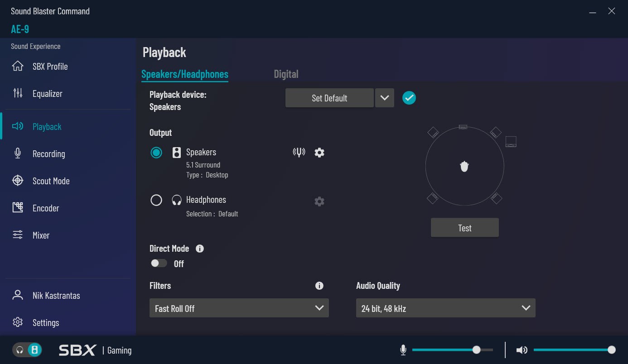Close the Sound Blaster Command window
The height and width of the screenshot is (364, 628).
[612, 11]
